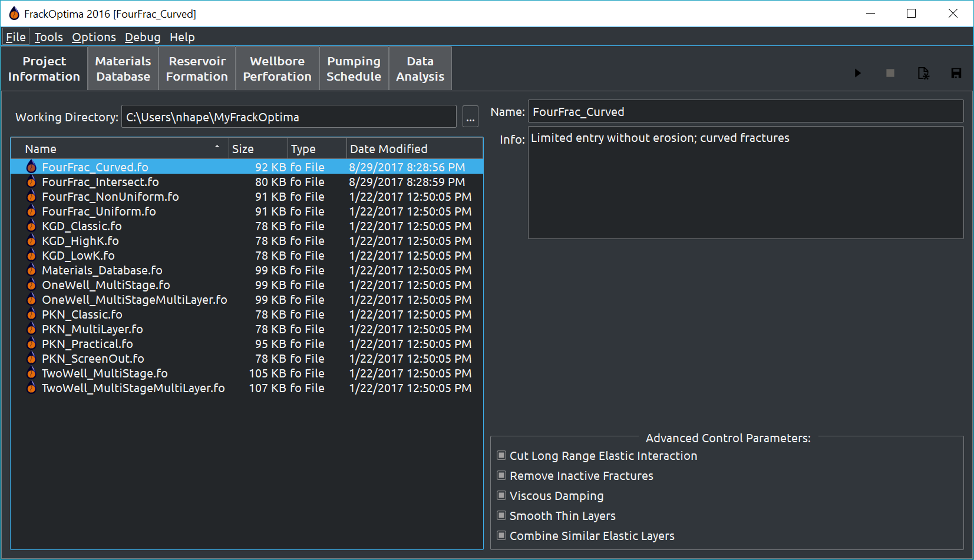Click the flame icon beside TwoWell_MultiStageMultiLayer.fo
Image resolution: width=974 pixels, height=560 pixels.
(x=31, y=387)
